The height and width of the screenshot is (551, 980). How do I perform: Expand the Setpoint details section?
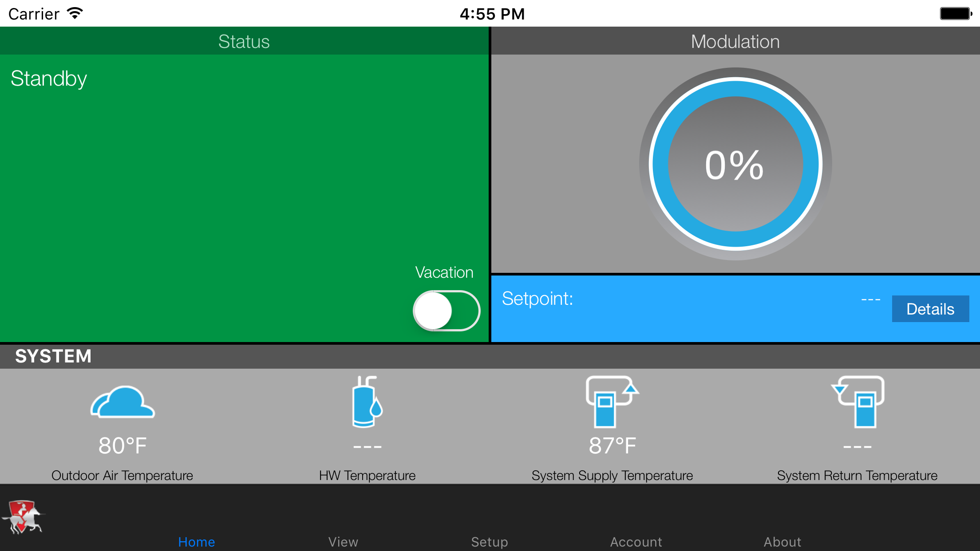point(931,309)
